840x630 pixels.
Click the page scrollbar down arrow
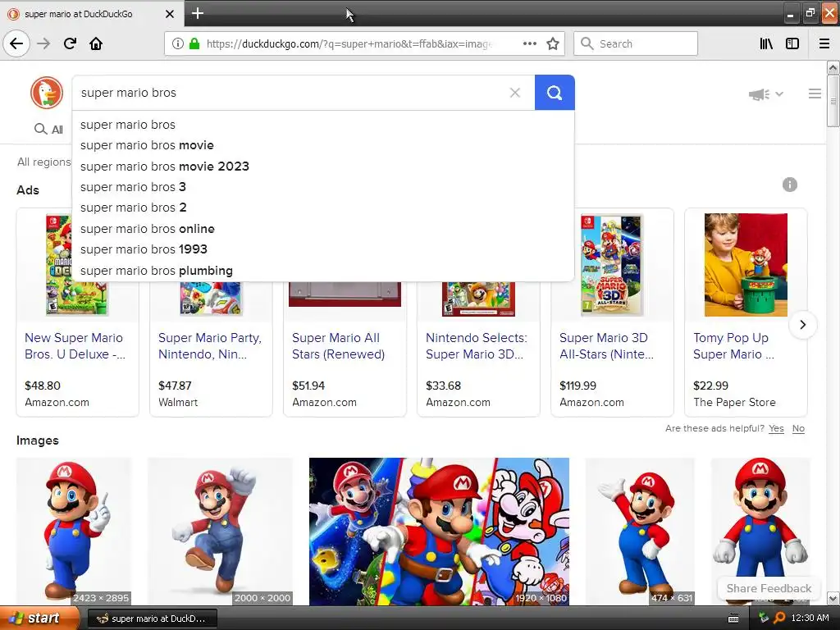coord(833,598)
